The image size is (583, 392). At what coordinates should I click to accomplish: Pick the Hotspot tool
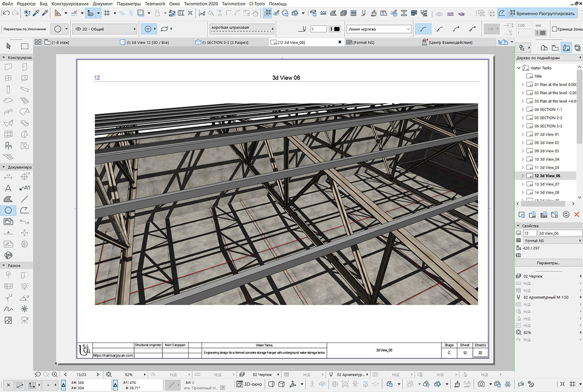24,309
